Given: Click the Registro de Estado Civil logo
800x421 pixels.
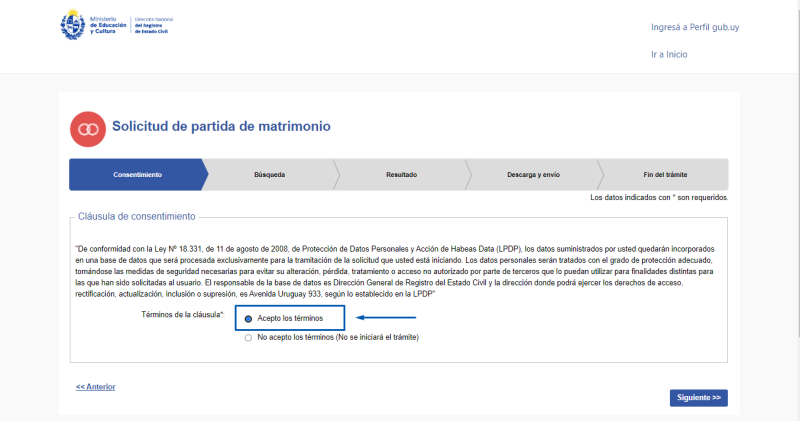Looking at the screenshot, I should (156, 25).
